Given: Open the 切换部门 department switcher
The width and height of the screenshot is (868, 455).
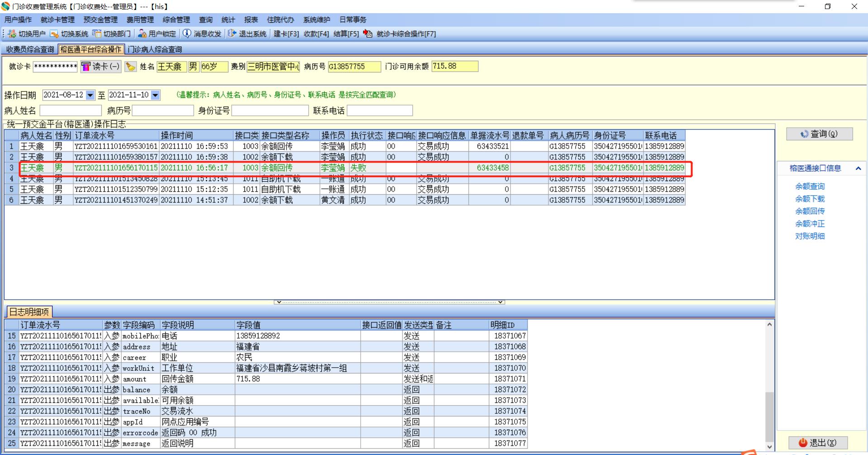Looking at the screenshot, I should (x=112, y=34).
